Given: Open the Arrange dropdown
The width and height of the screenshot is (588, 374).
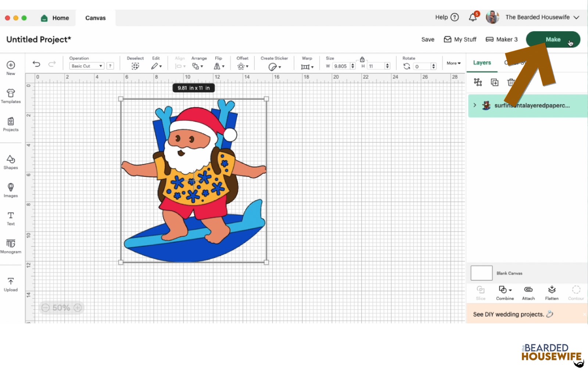Looking at the screenshot, I should [x=198, y=66].
